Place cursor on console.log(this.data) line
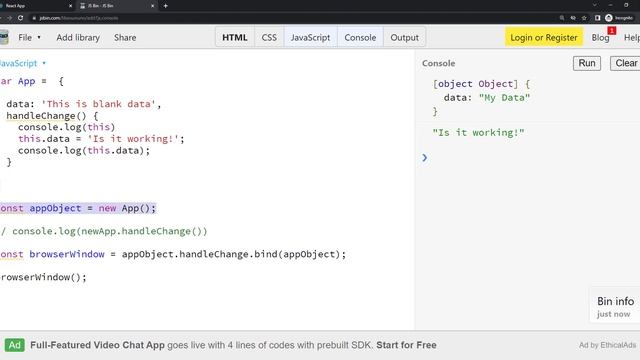The height and width of the screenshot is (360, 640). [84, 151]
